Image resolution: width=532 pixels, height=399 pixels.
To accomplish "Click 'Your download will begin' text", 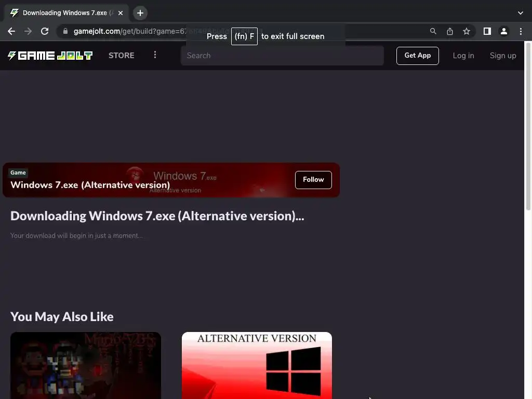I will click(76, 235).
